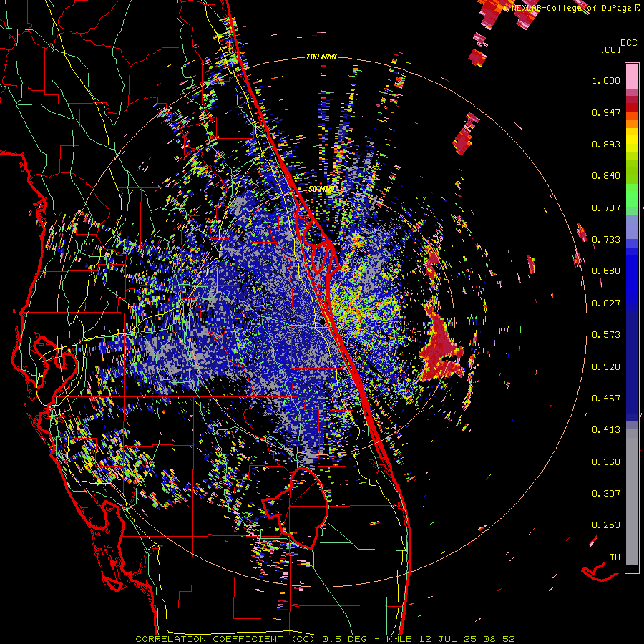The height and width of the screenshot is (644, 644).
Task: Click the 50 NMI range ring label
Action: pyautogui.click(x=321, y=190)
